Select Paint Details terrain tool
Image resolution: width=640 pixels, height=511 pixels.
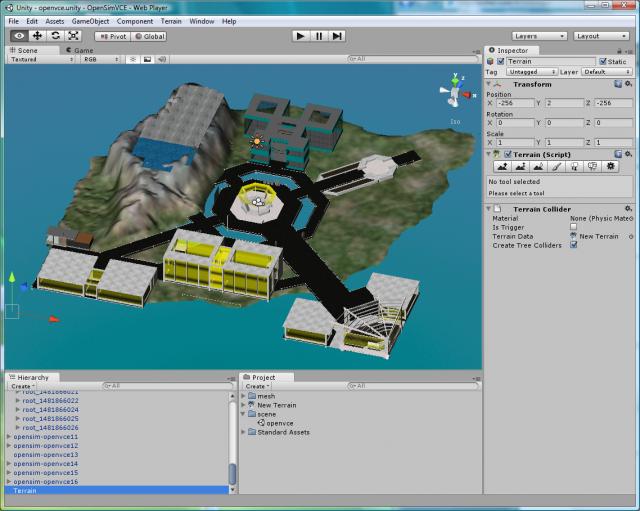coord(593,167)
